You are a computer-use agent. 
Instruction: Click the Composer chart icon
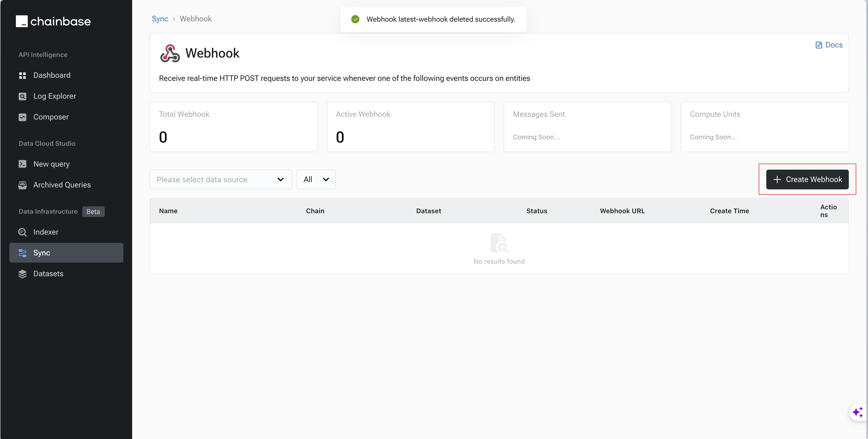pos(22,117)
